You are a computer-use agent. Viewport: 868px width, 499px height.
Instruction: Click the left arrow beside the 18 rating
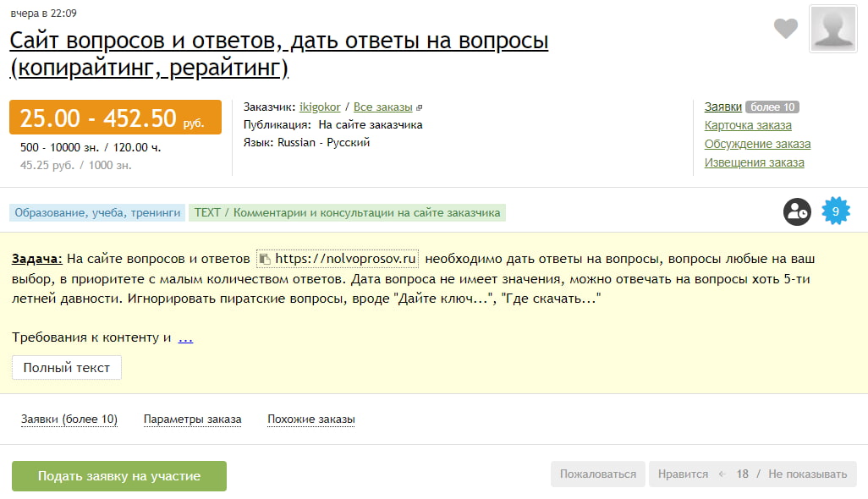721,474
